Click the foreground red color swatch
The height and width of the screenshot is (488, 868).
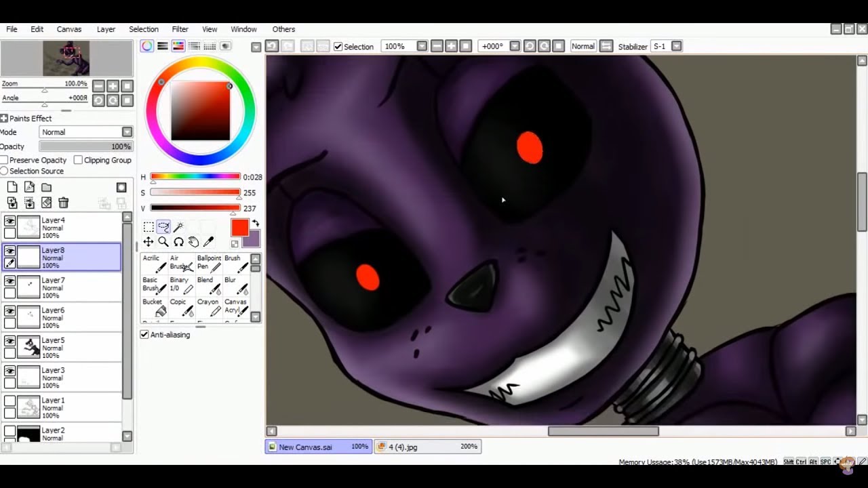(239, 228)
